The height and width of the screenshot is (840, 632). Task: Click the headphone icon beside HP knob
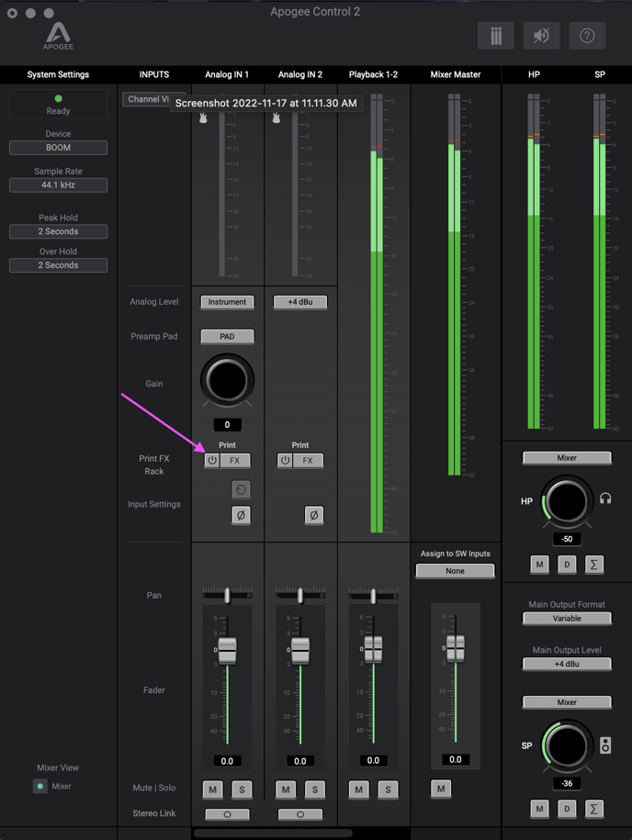(605, 498)
